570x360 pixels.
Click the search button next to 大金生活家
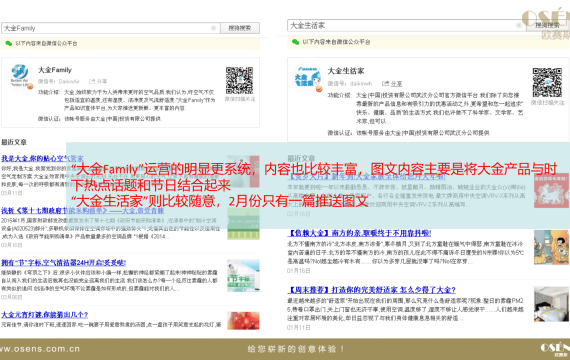[x=547, y=25]
